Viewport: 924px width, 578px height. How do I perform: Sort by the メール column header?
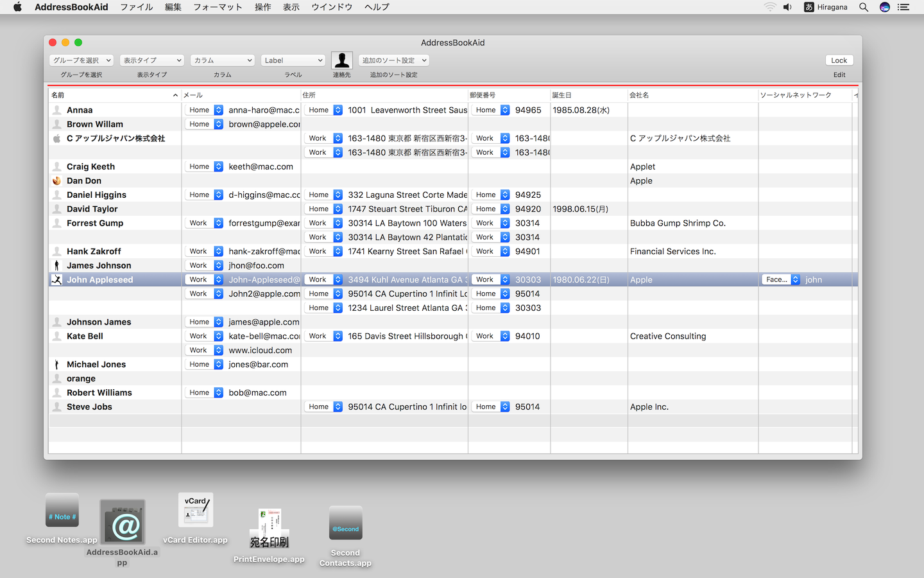click(x=241, y=95)
